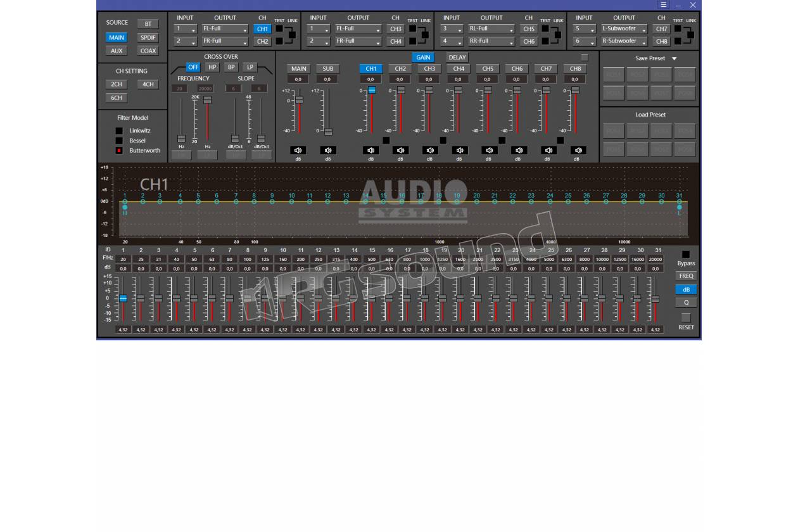Open the RL-Full output dropdown
798x532 pixels.
[491, 28]
